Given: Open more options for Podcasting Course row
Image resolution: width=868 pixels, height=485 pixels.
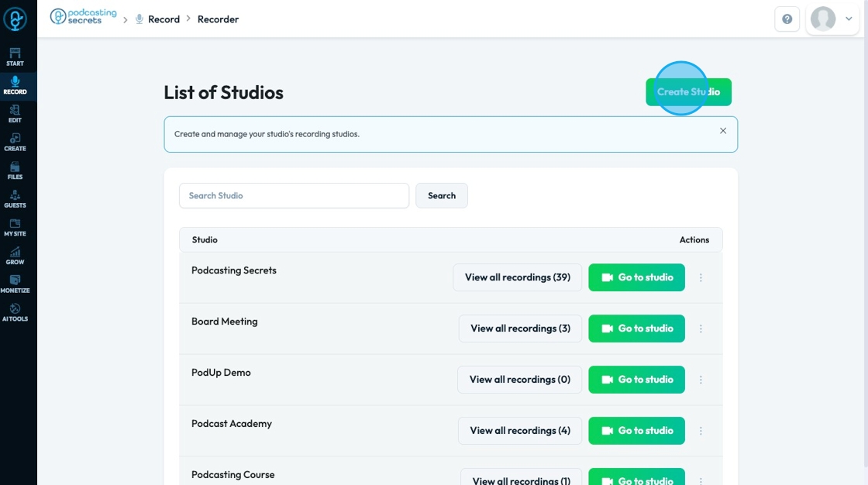Looking at the screenshot, I should coord(701,481).
